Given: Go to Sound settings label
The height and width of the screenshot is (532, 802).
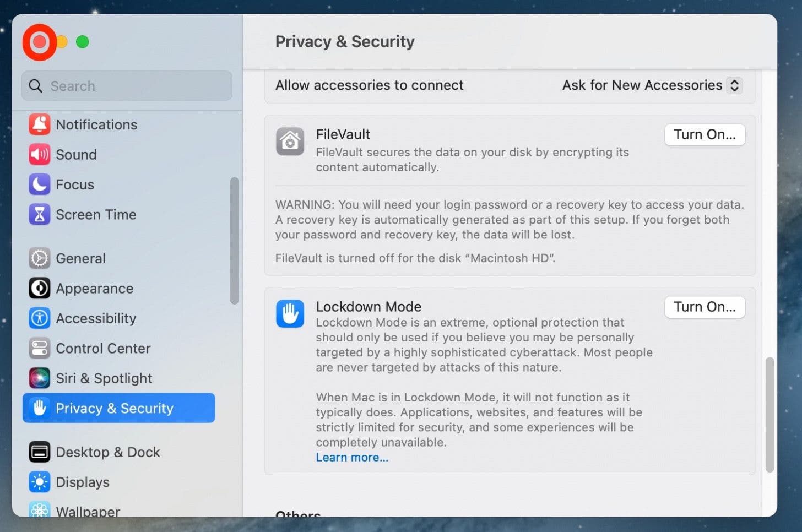Looking at the screenshot, I should [76, 155].
